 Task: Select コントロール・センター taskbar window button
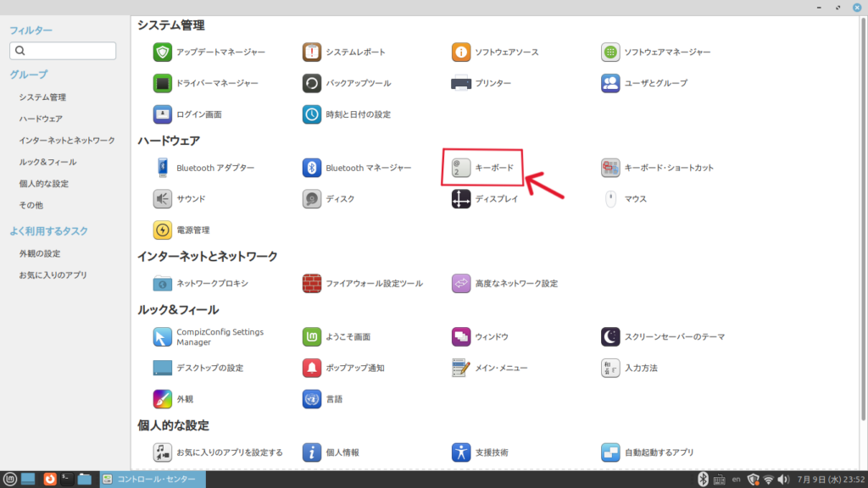[x=153, y=480]
